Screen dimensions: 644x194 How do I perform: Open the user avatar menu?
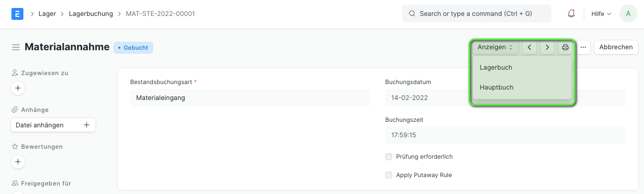pyautogui.click(x=628, y=14)
